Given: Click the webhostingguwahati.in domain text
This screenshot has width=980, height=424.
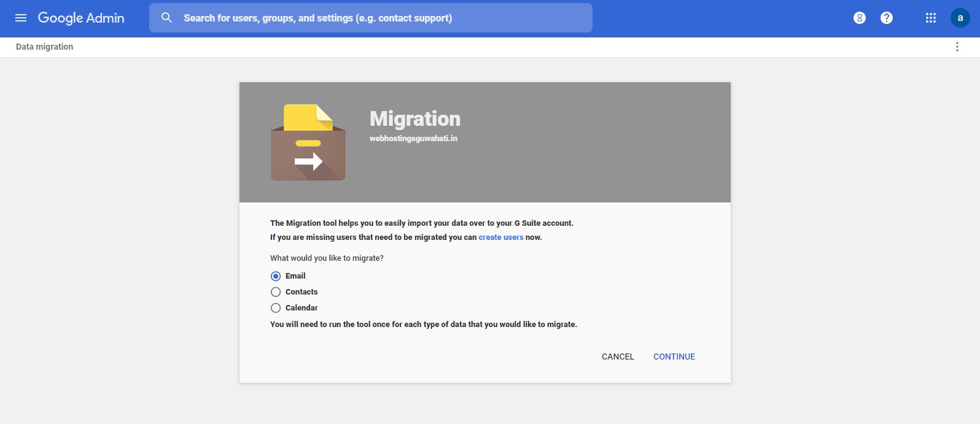Looking at the screenshot, I should 413,139.
